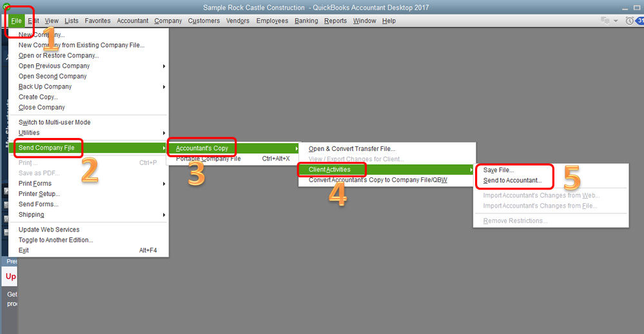Expand Print Forms submenu

[x=35, y=184]
